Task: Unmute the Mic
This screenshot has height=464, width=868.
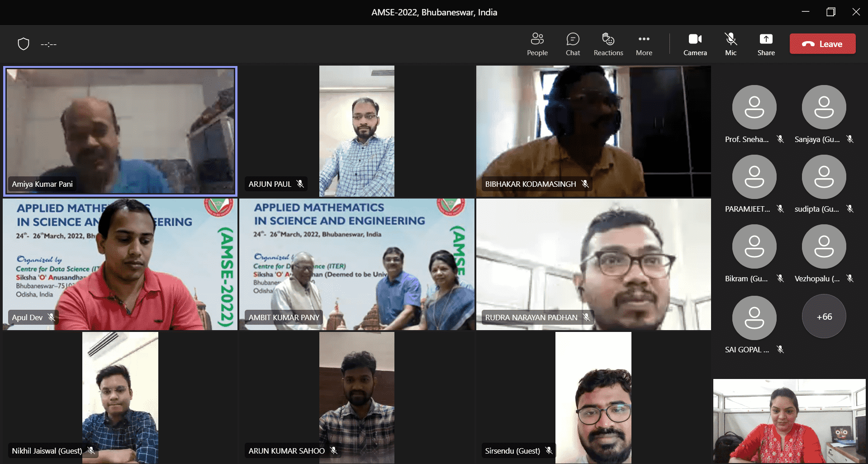Action: [730, 44]
